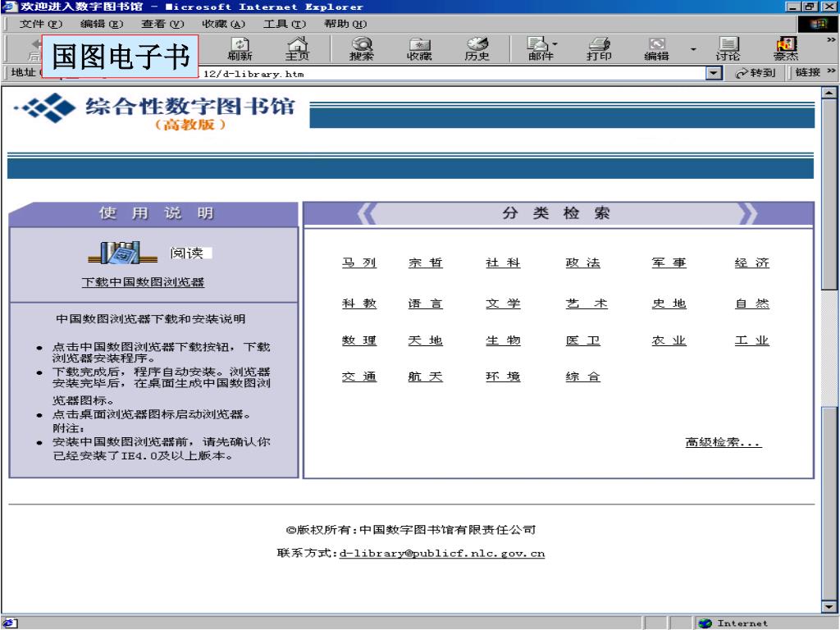Select the 自然 category link
The height and width of the screenshot is (630, 840).
tap(751, 304)
